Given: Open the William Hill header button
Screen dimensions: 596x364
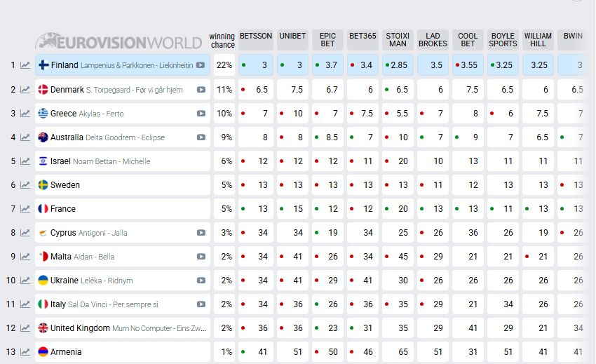Looking at the screenshot, I should [x=538, y=40].
